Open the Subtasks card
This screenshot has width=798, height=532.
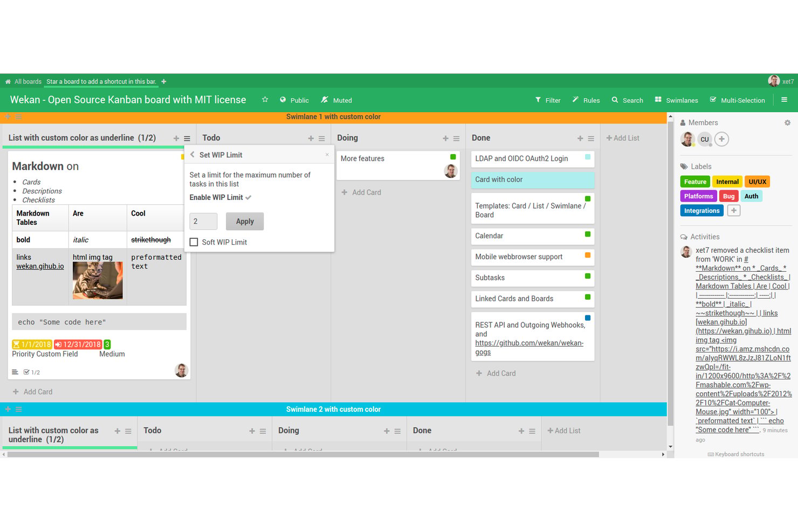(x=533, y=278)
